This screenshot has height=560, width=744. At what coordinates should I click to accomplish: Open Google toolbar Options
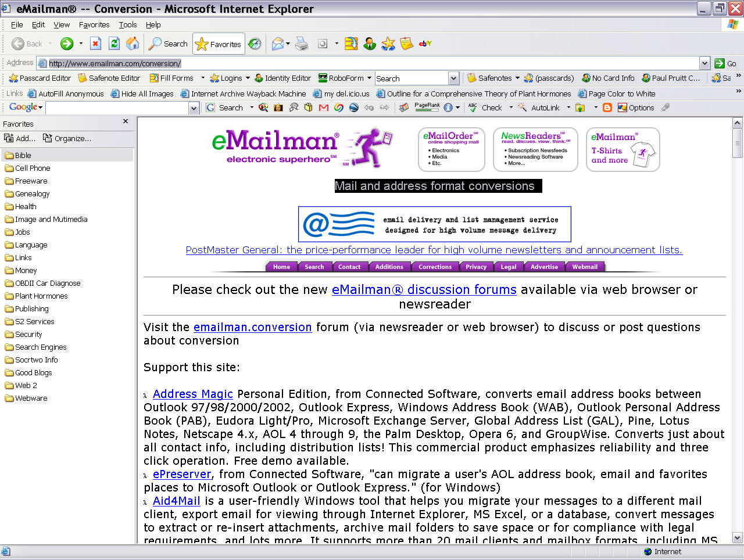(x=636, y=107)
